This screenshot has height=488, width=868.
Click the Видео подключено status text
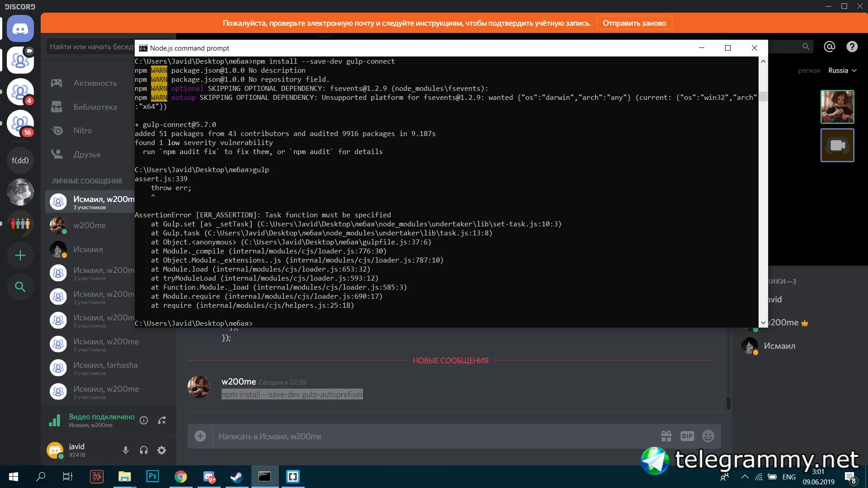pyautogui.click(x=102, y=417)
